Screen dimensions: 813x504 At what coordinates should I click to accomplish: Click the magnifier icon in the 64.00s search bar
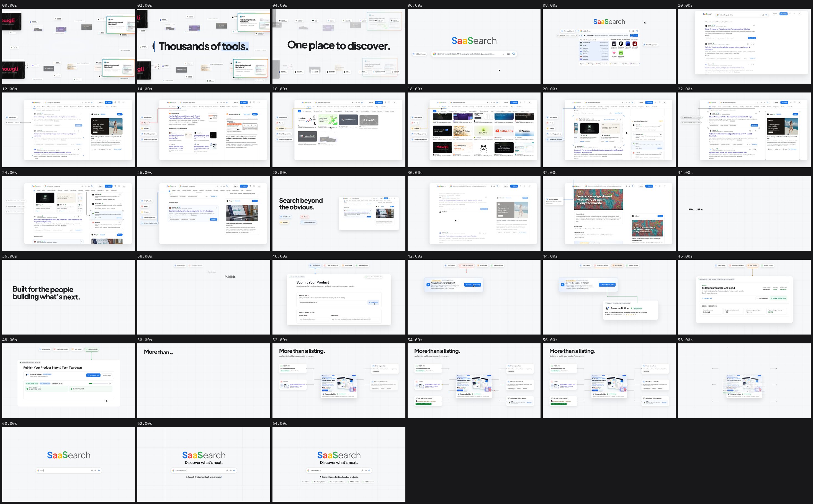pos(369,470)
